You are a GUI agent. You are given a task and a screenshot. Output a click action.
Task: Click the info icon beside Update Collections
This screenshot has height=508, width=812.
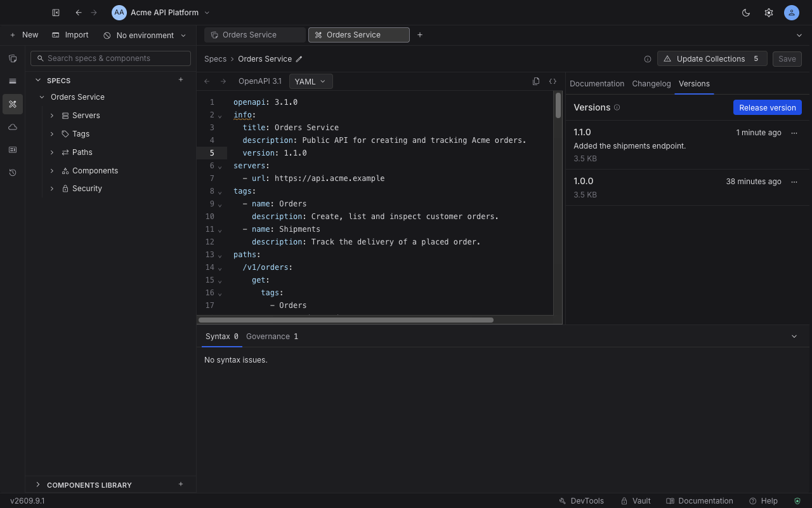coord(648,59)
